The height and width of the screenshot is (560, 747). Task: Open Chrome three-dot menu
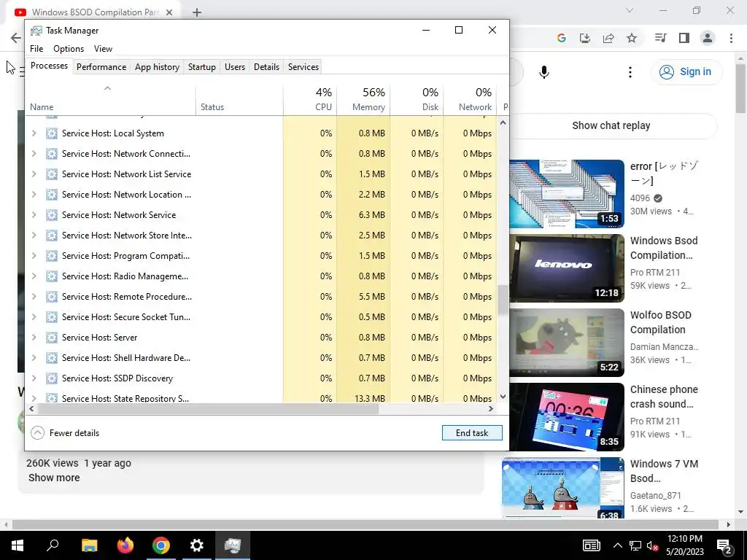[731, 38]
